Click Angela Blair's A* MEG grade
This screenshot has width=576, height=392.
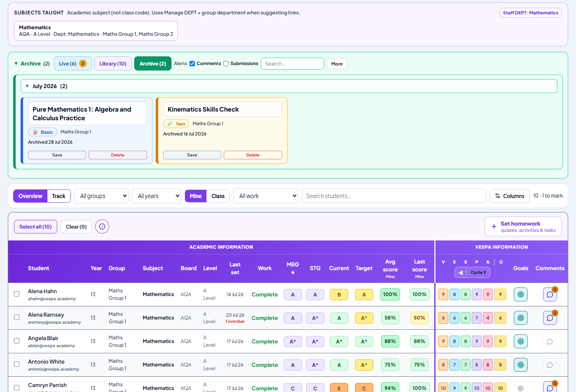pyautogui.click(x=293, y=341)
